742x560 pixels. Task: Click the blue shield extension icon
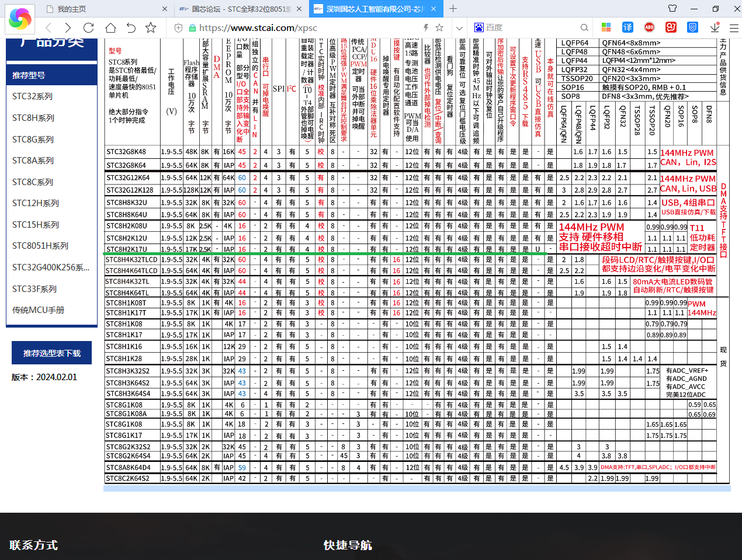pyautogui.click(x=692, y=27)
